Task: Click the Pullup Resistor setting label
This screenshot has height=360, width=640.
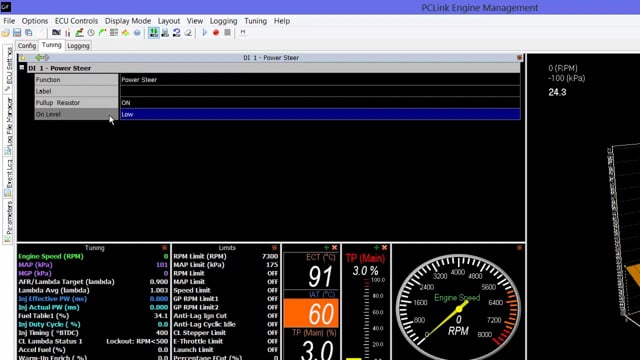Action: [x=76, y=102]
